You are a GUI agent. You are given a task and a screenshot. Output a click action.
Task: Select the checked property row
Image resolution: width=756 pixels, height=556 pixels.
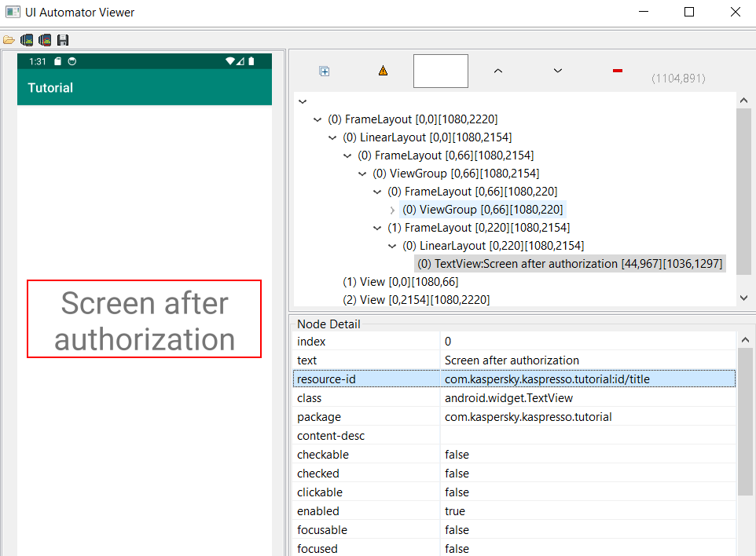point(514,473)
